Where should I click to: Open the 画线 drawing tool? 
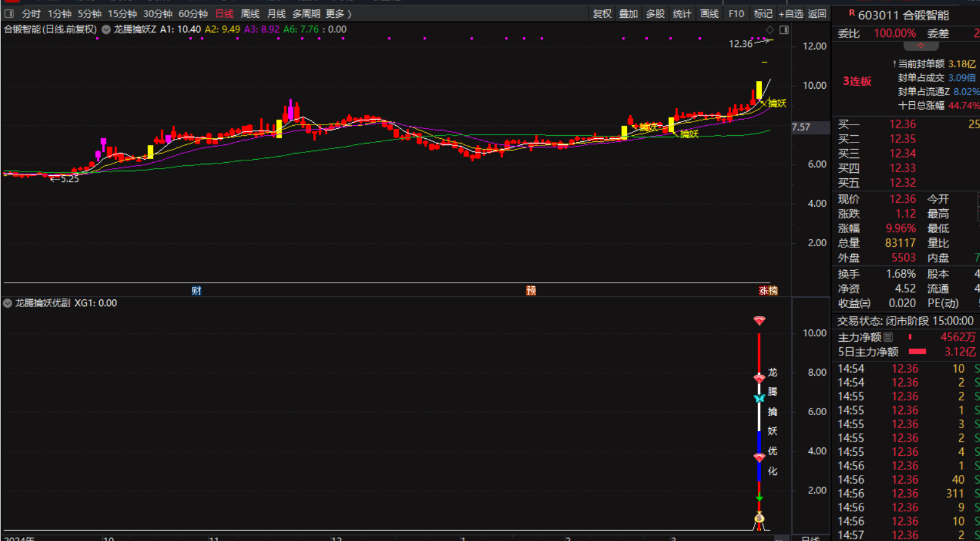(x=709, y=14)
